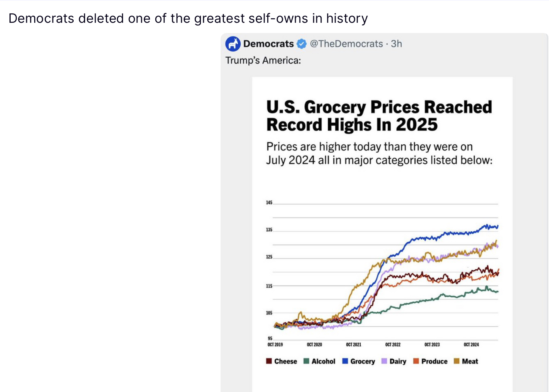Open the Democrats display name link
The width and height of the screenshot is (549, 392).
tap(268, 44)
